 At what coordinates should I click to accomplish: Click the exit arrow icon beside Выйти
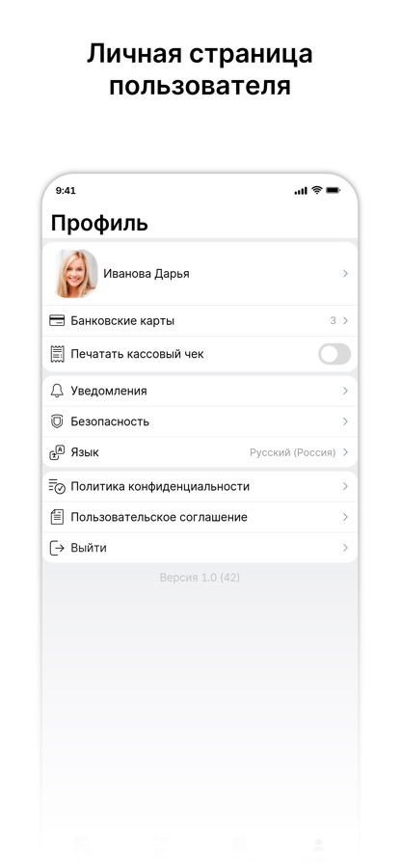(x=57, y=548)
